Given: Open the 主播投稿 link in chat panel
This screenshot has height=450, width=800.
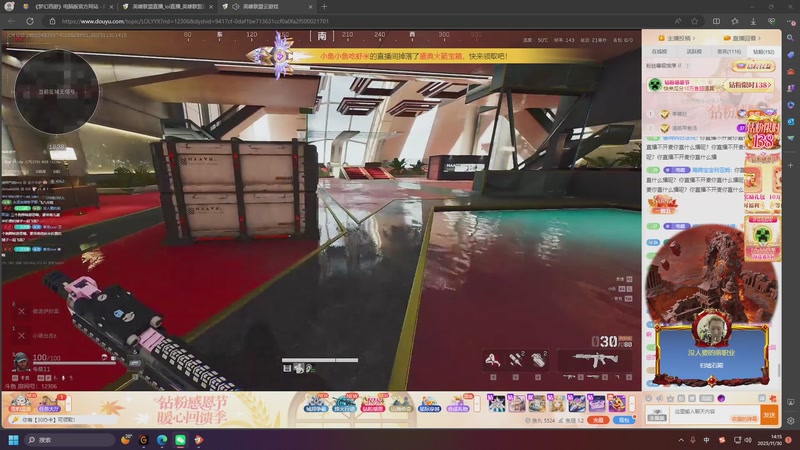Looking at the screenshot, I should 677,38.
